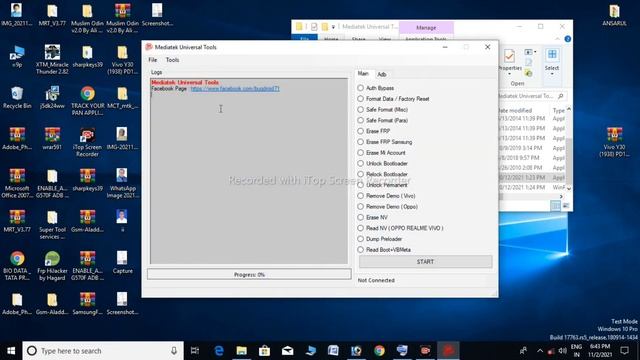Open BIO DATA TATA PR Chrome shortcut

click(17, 266)
